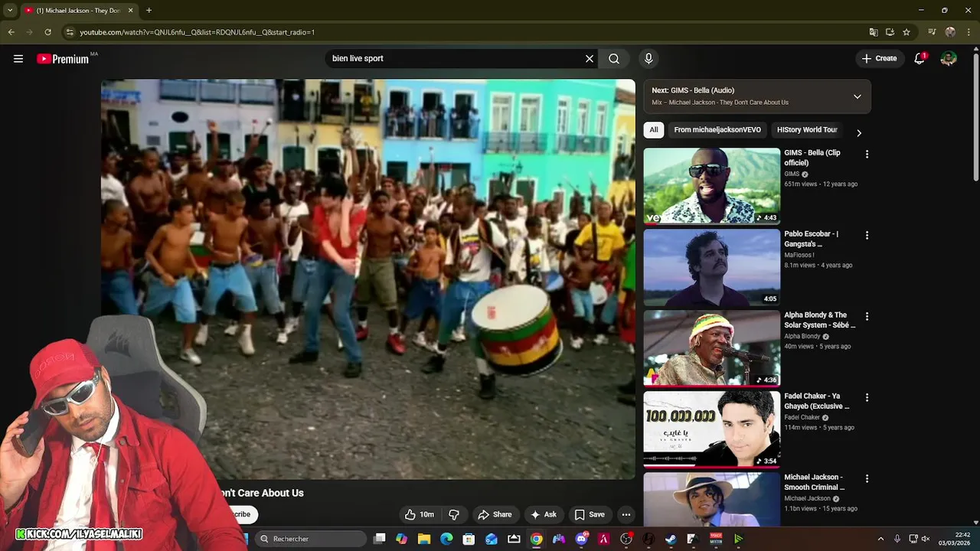
Task: Go back in Chrome history
Action: pyautogui.click(x=11, y=32)
